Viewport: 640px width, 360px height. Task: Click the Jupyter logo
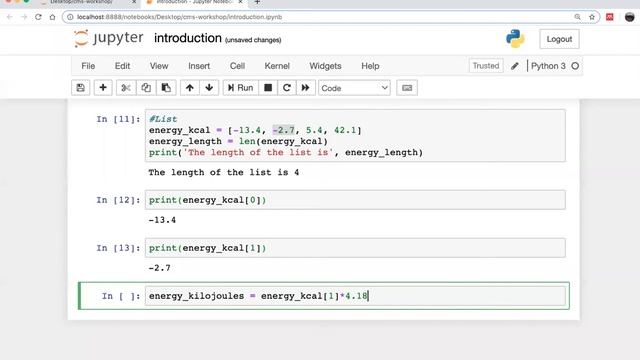coord(109,38)
